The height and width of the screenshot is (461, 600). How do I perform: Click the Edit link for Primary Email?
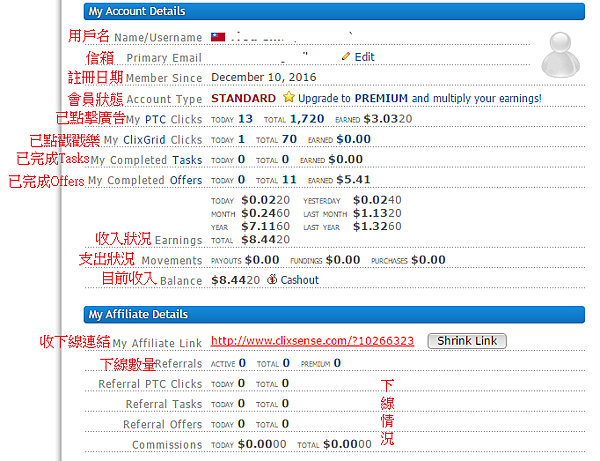[x=364, y=57]
